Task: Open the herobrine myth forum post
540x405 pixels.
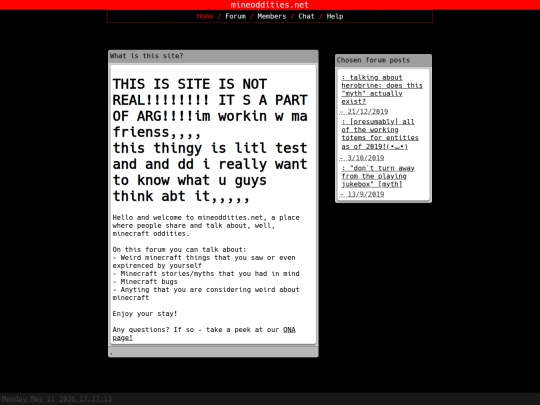Action: 382,89
